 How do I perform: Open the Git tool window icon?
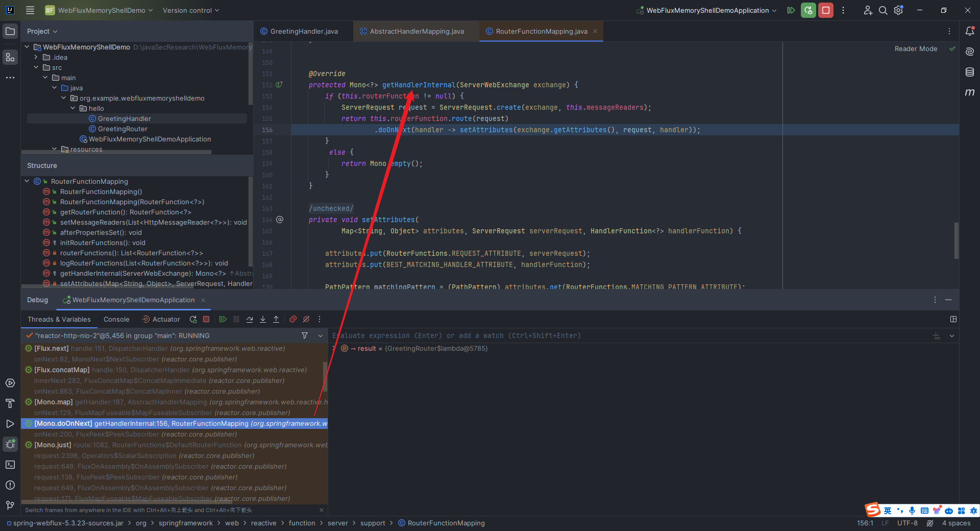click(x=10, y=505)
